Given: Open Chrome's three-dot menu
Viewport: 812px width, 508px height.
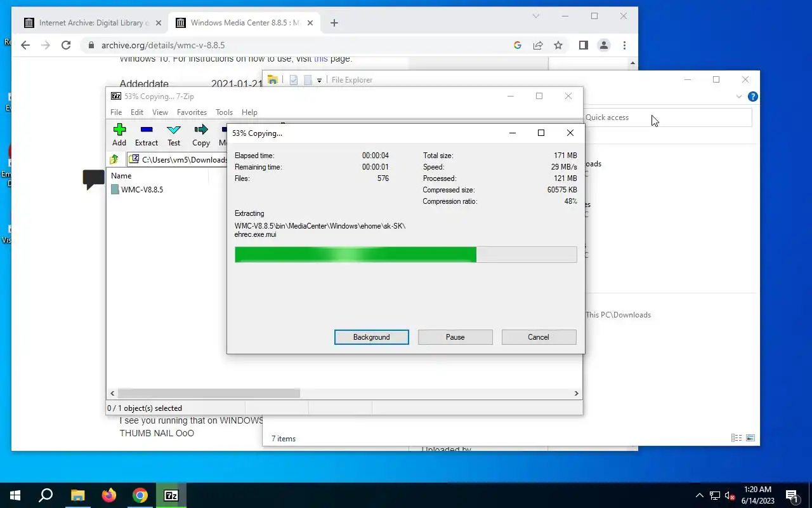Looking at the screenshot, I should coord(625,45).
